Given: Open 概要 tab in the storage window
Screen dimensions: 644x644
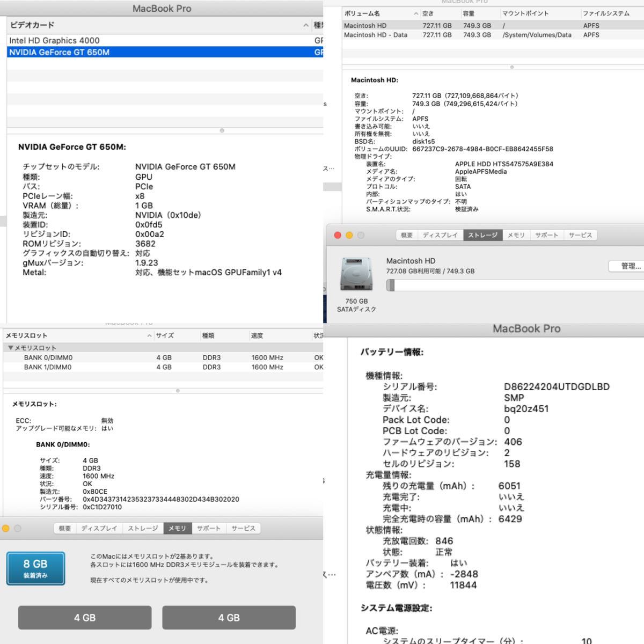Looking at the screenshot, I should 407,235.
